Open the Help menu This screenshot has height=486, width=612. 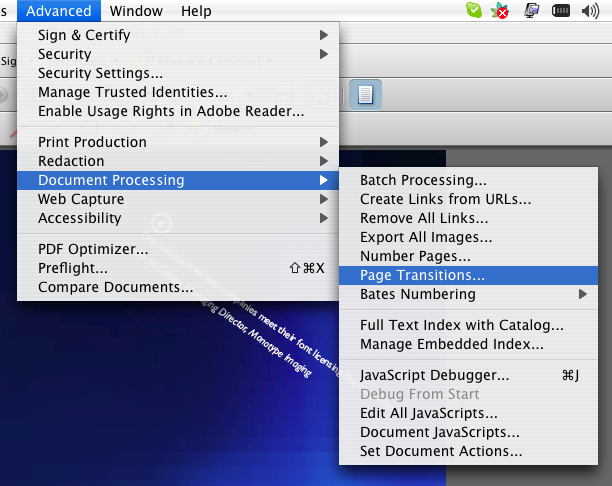(x=196, y=11)
